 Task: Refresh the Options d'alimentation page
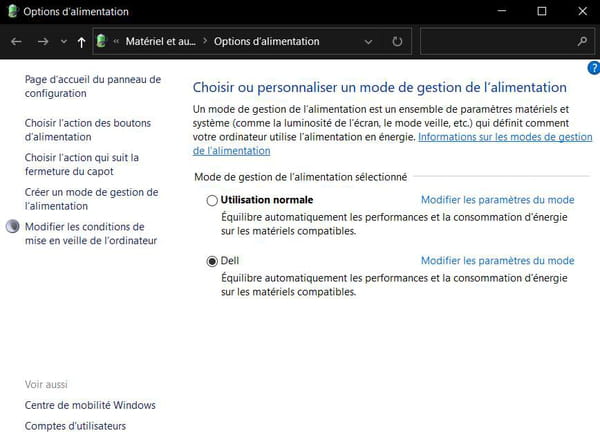click(397, 41)
